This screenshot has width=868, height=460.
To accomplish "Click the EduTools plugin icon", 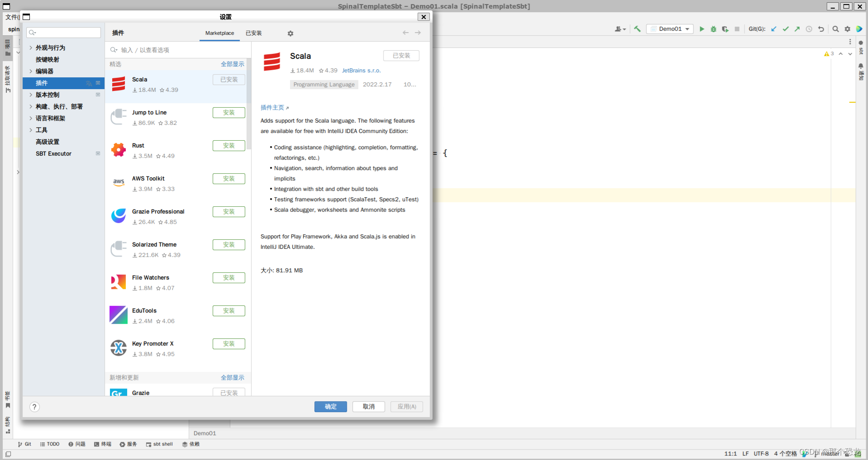I will 119,315.
